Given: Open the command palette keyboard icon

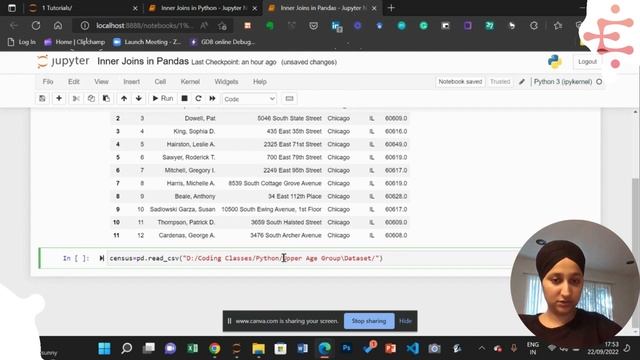Looking at the screenshot, I should (x=289, y=98).
